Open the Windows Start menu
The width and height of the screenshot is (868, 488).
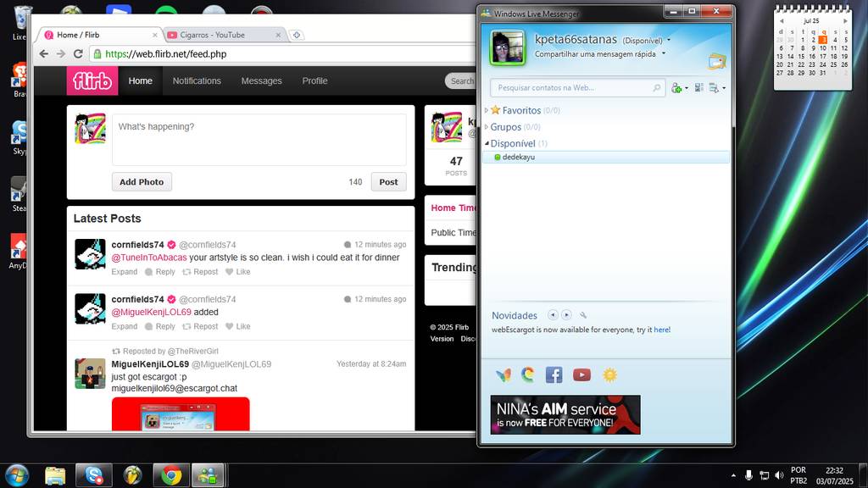[17, 475]
